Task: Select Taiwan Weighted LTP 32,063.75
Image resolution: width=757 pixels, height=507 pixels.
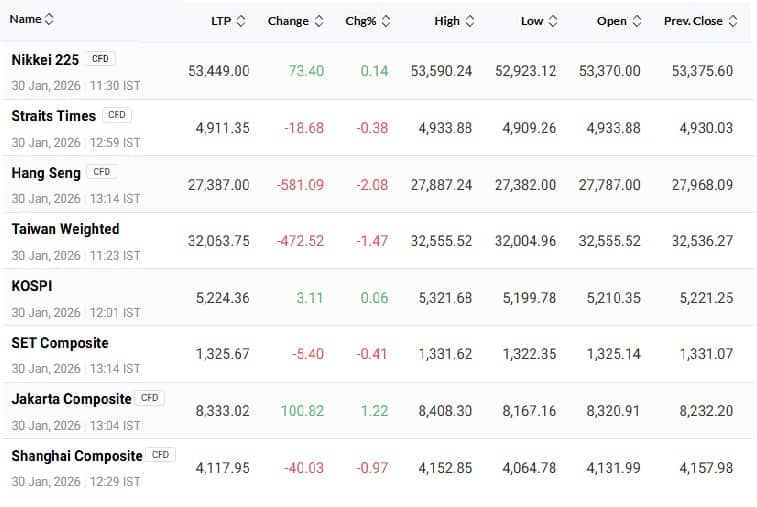Action: click(x=219, y=241)
